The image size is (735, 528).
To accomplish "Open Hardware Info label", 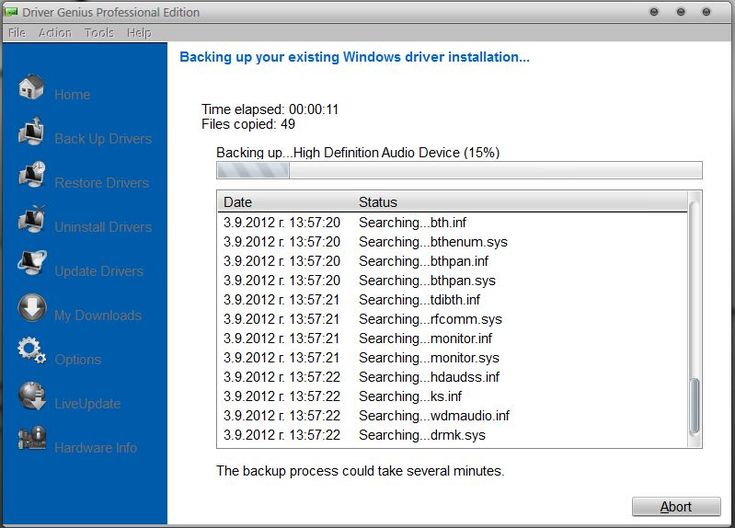I will [x=96, y=448].
